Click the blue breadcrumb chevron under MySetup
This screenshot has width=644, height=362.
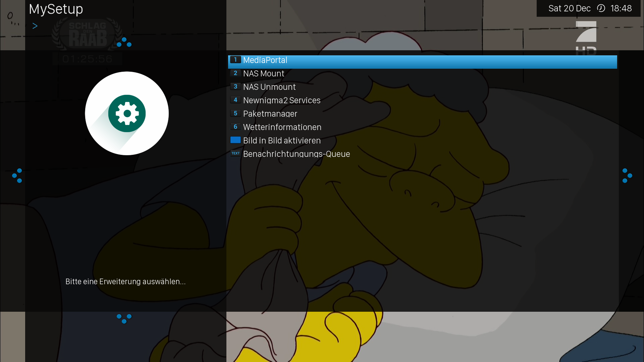coord(35,26)
